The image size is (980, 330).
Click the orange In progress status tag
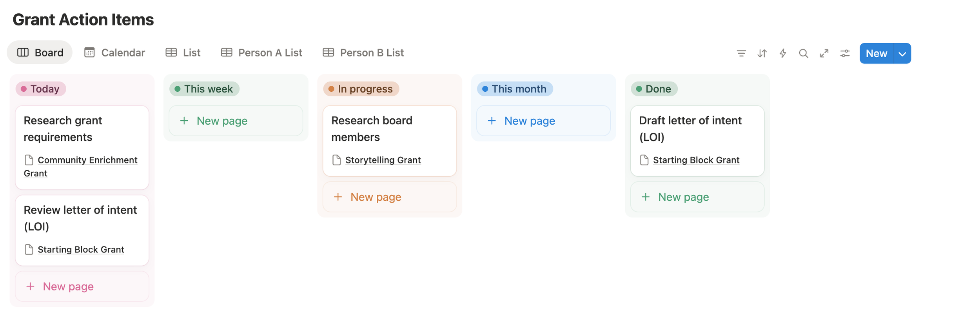click(x=361, y=89)
